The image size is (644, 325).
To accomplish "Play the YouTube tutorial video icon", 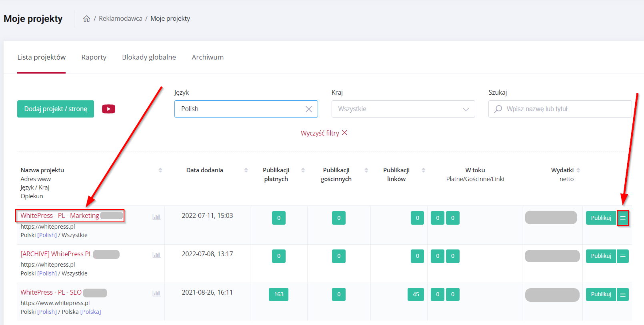I will 108,109.
